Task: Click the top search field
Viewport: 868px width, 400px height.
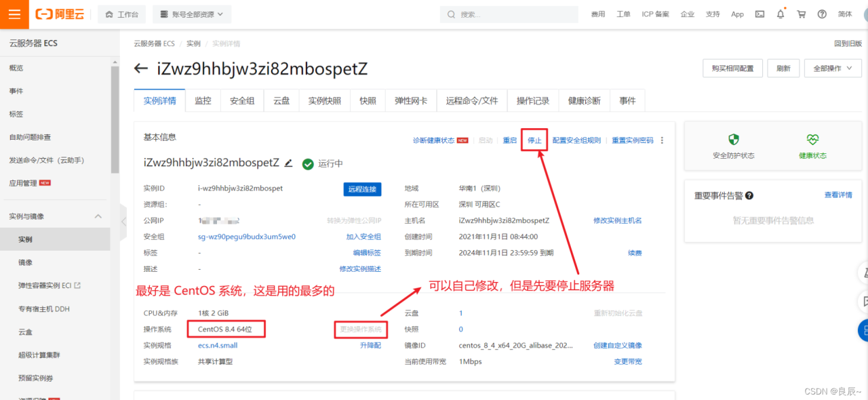Action: click(x=509, y=14)
